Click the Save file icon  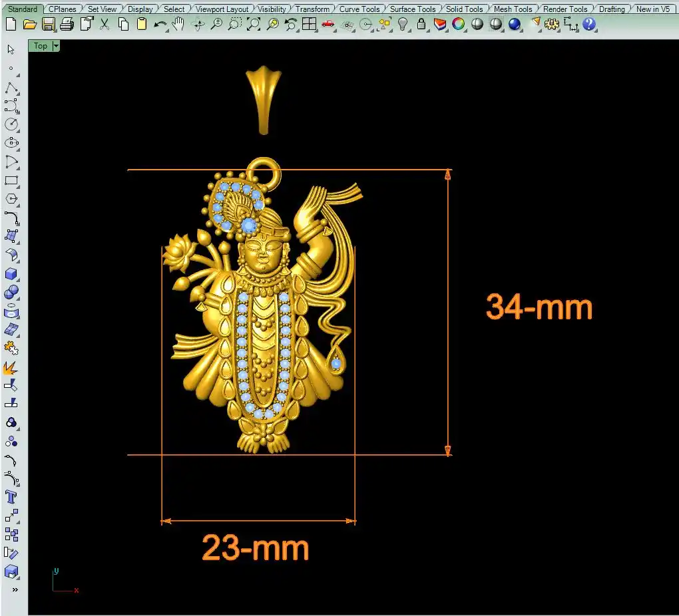[x=48, y=25]
